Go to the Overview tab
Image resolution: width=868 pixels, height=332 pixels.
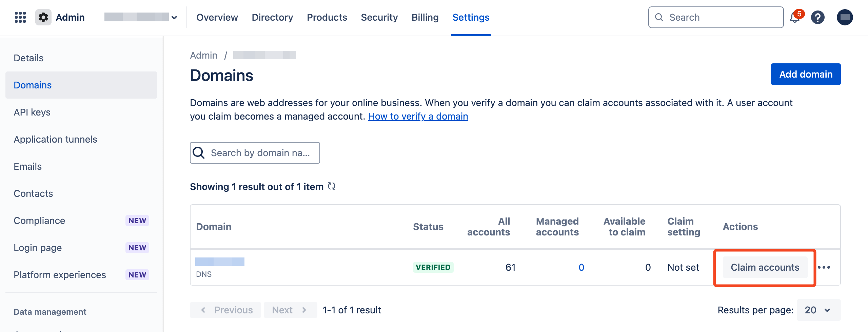click(217, 17)
